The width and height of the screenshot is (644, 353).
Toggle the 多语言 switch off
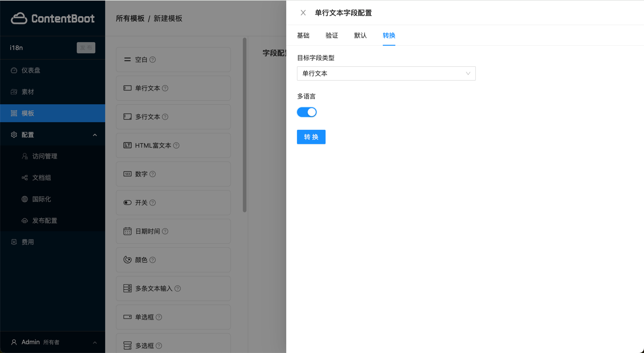point(307,112)
